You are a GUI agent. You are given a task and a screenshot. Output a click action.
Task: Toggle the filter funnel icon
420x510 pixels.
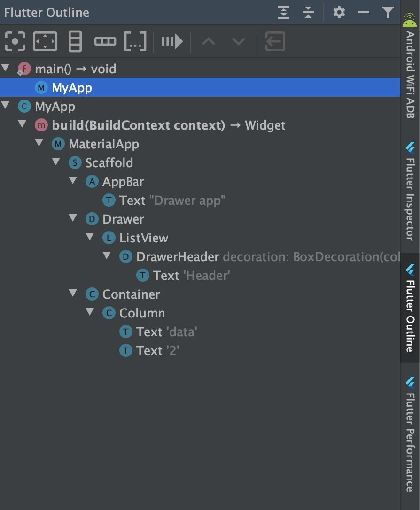click(388, 12)
